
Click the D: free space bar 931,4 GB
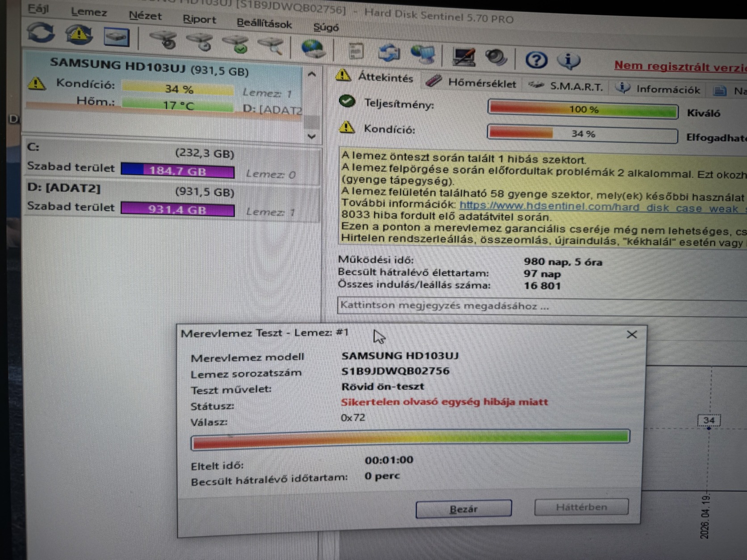(x=177, y=209)
